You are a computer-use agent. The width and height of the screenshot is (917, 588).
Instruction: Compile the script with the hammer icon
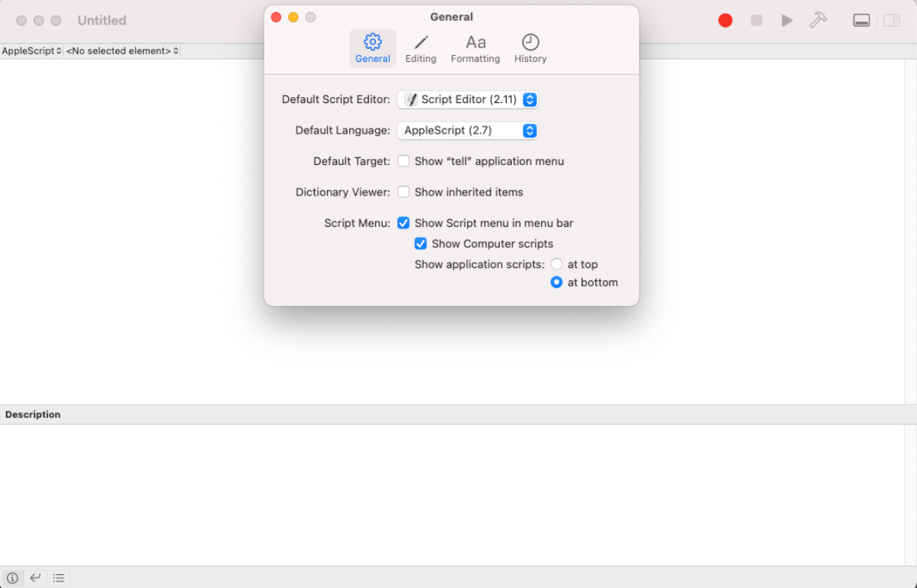pyautogui.click(x=818, y=20)
